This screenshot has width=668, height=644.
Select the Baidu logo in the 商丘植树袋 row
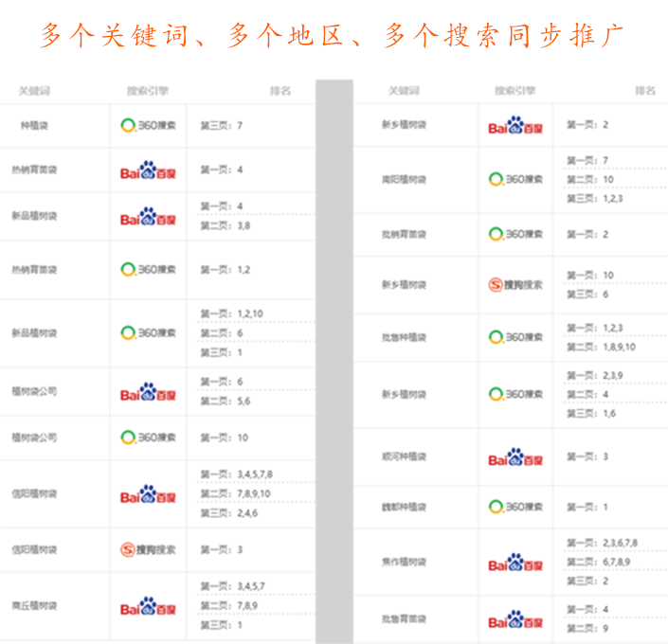148,606
